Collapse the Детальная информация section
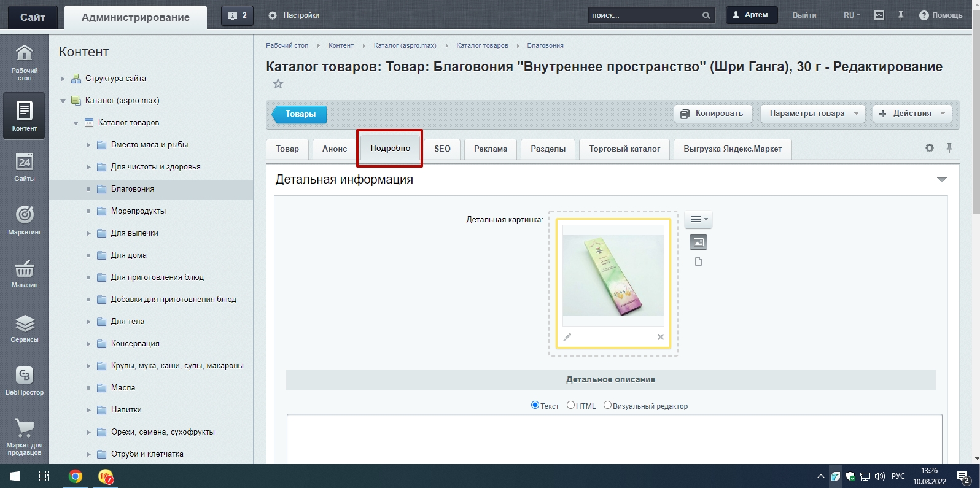The image size is (980, 488). pos(941,180)
